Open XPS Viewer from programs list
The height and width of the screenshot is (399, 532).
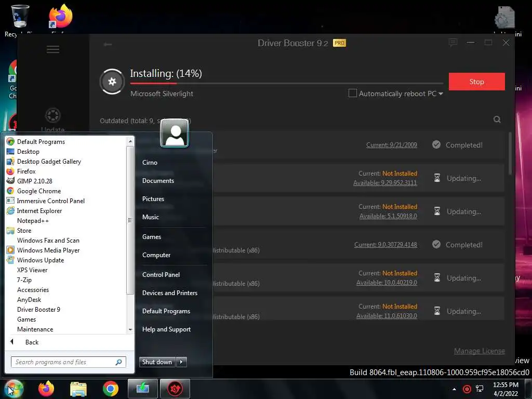click(32, 270)
